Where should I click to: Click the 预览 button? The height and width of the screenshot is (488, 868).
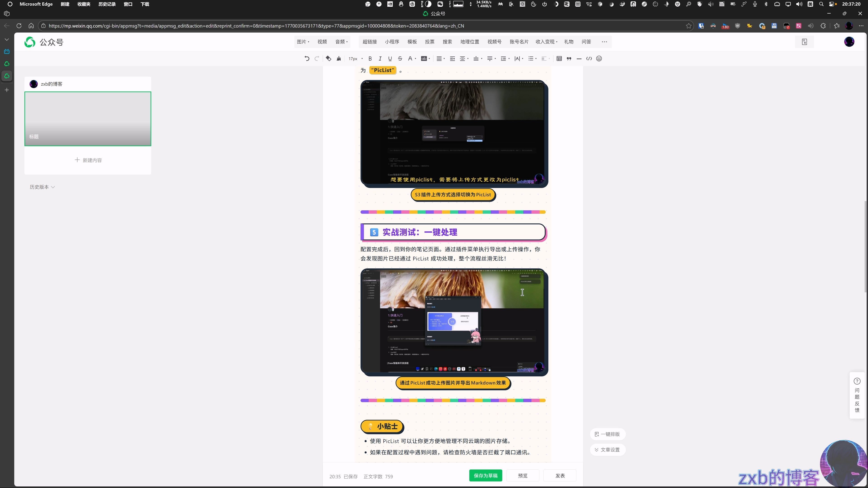[523, 476]
